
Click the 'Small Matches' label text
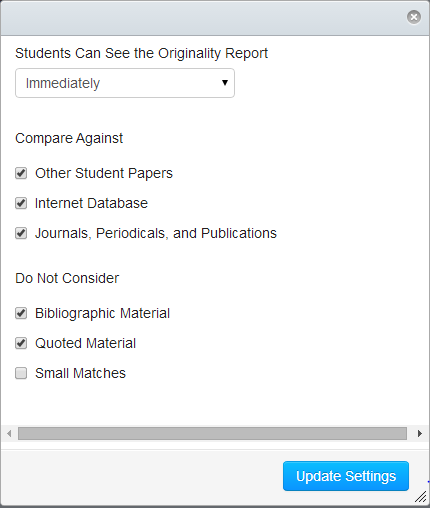point(80,373)
